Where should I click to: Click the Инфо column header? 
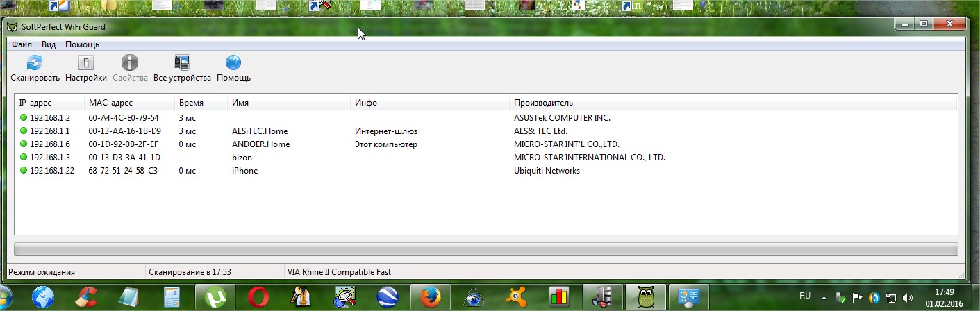point(430,102)
